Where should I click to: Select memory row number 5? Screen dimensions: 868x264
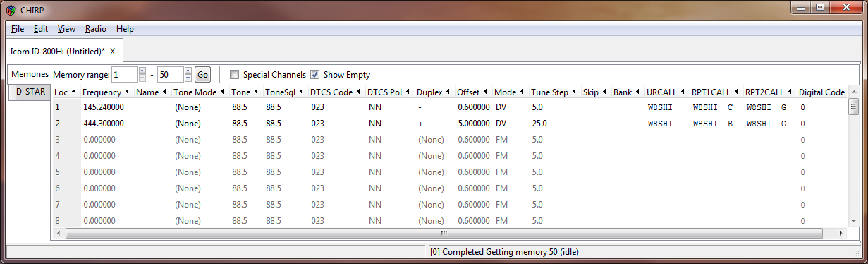tap(58, 172)
